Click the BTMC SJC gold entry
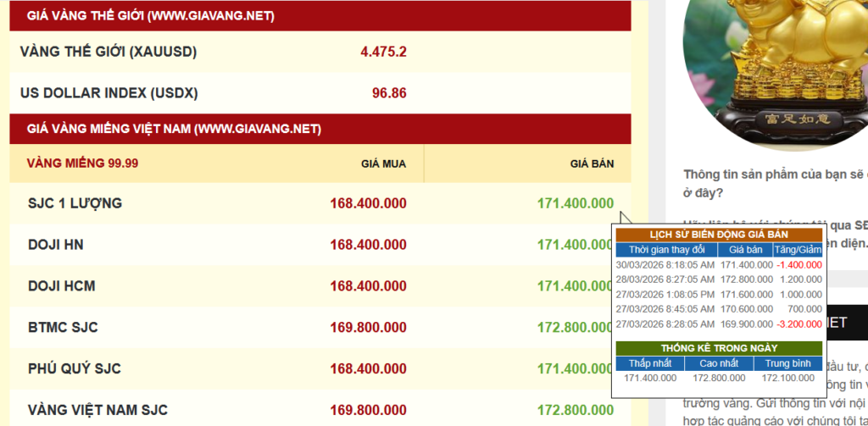868x426 pixels. pyautogui.click(x=64, y=328)
